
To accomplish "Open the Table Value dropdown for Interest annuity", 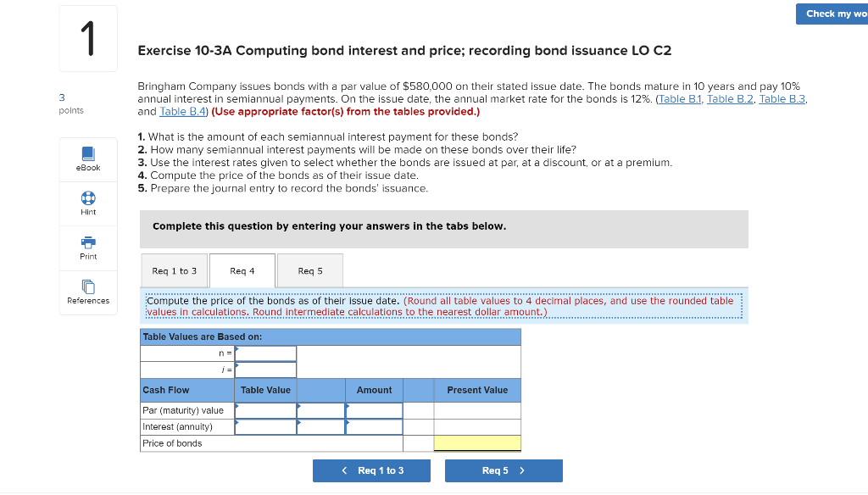I will coord(265,426).
